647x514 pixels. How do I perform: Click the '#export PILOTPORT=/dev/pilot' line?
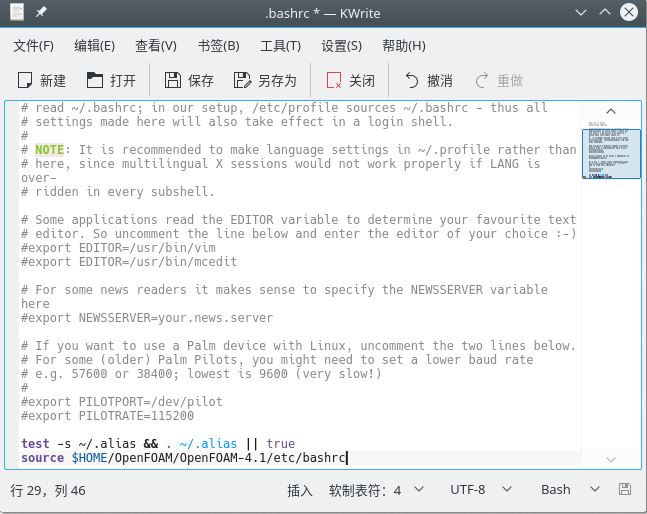click(x=122, y=401)
